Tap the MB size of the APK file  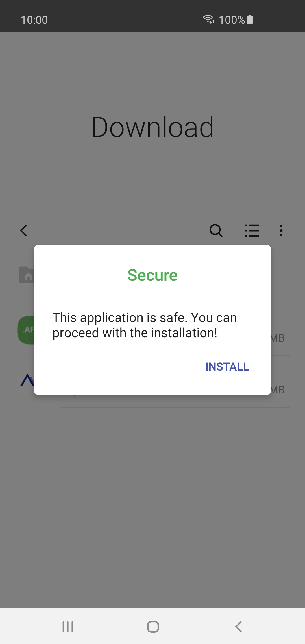click(278, 338)
